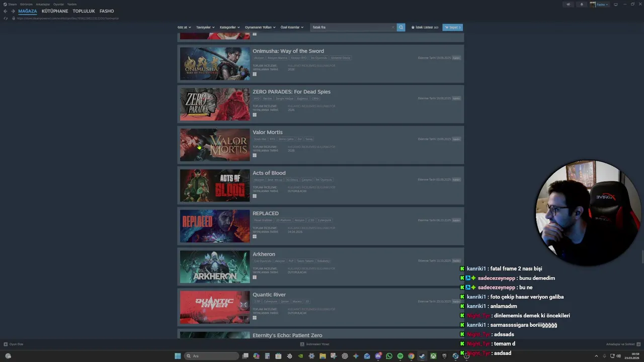This screenshot has width=644, height=362.
Task: Open the Valor Mortis title link
Action: [268, 132]
